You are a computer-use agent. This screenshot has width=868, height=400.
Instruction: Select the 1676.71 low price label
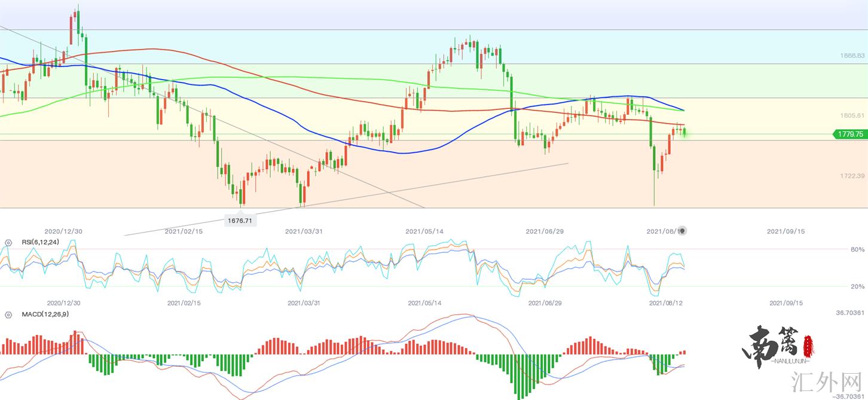click(240, 221)
